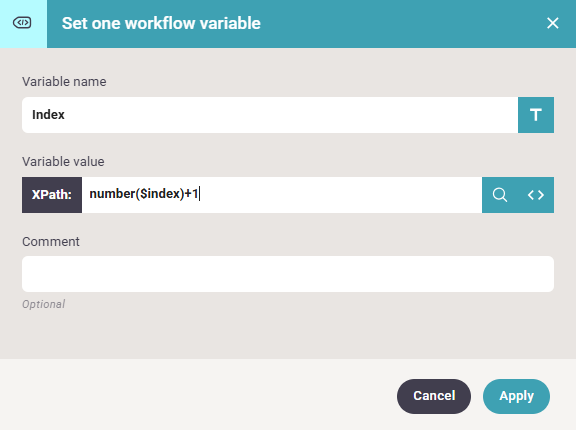The width and height of the screenshot is (576, 430).
Task: Click the Set one workflow variable title
Action: click(161, 23)
